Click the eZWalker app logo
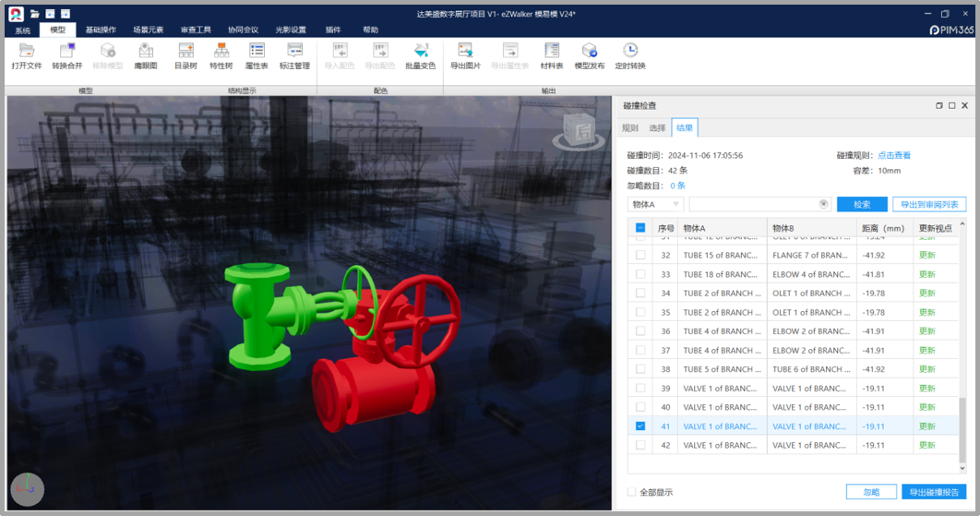 (x=17, y=14)
